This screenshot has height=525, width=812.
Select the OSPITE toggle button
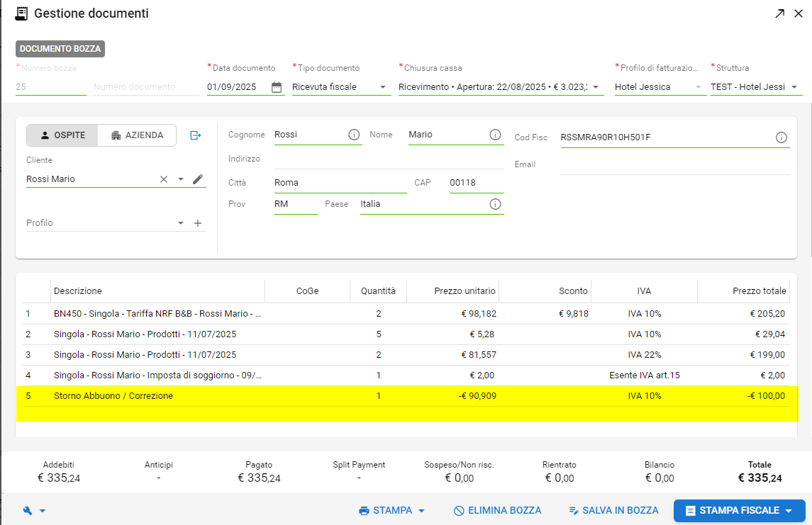coord(62,135)
